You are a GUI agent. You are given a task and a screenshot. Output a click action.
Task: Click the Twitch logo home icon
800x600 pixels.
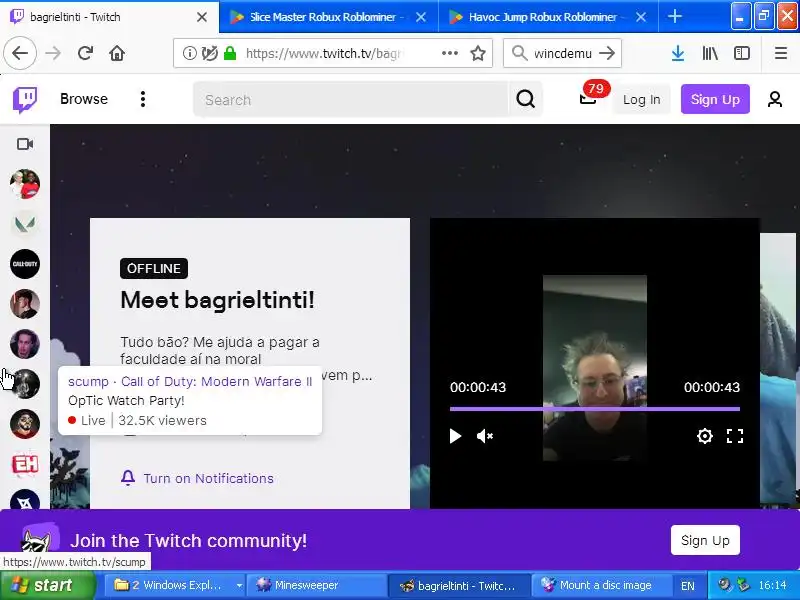pos(24,99)
